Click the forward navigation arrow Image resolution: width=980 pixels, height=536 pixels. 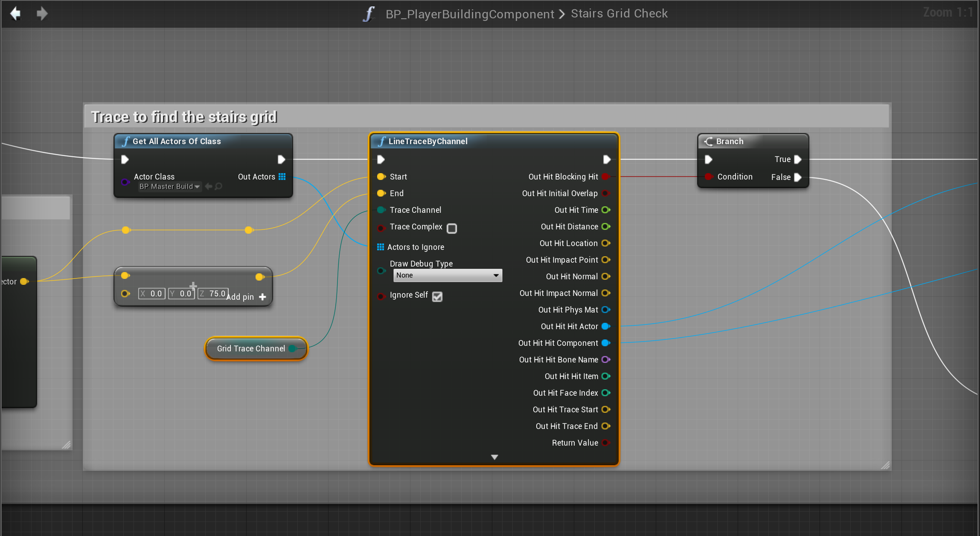coord(42,14)
